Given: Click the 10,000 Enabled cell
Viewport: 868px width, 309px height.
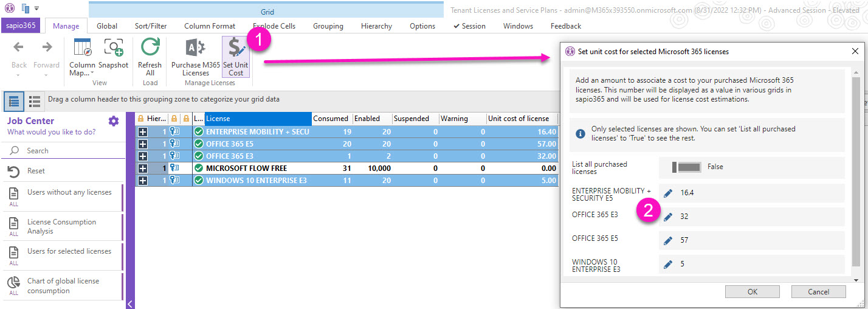Looking at the screenshot, I should (371, 168).
